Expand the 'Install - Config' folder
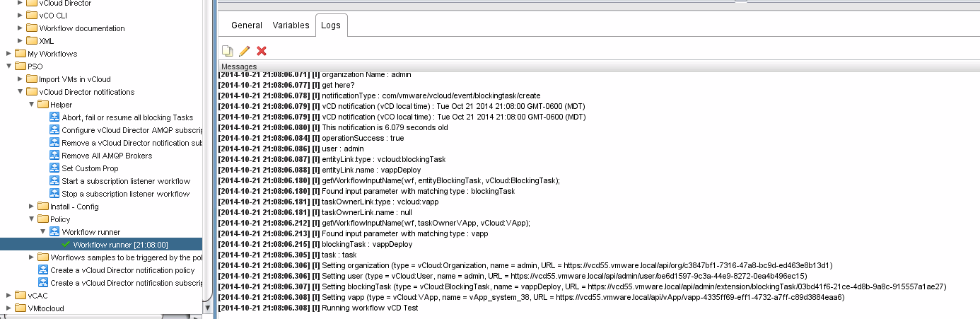 tap(32, 207)
